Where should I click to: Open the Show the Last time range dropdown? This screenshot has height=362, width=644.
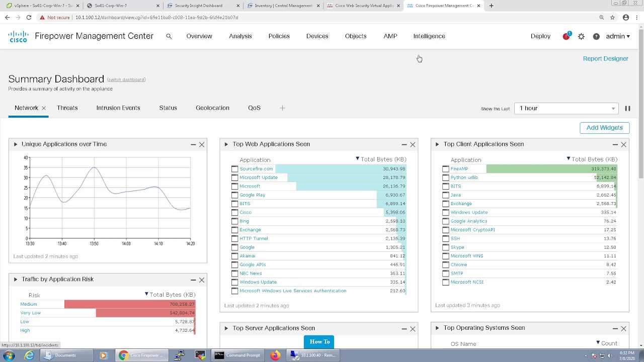567,108
